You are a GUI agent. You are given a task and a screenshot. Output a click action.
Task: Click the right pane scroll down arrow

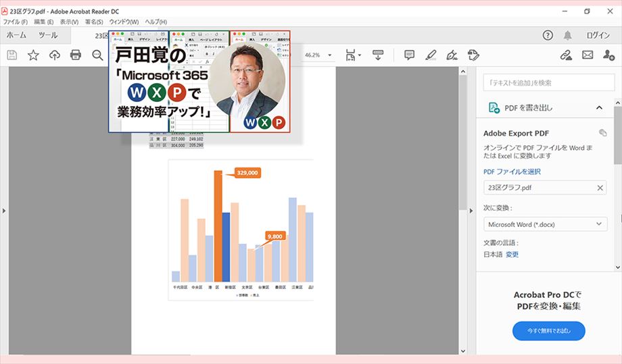click(618, 267)
